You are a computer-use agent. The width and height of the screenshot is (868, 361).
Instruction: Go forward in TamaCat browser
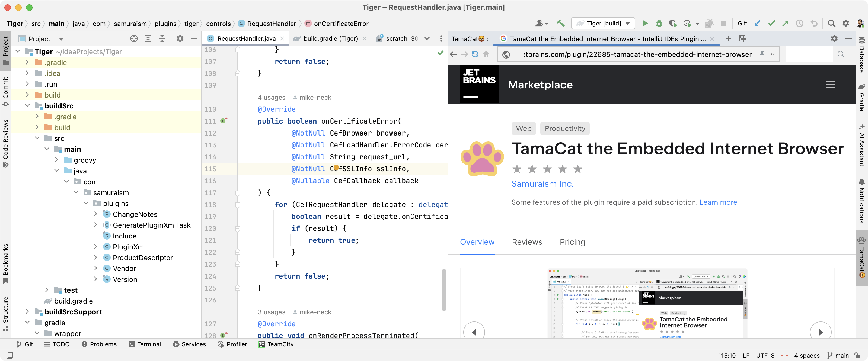(x=464, y=54)
